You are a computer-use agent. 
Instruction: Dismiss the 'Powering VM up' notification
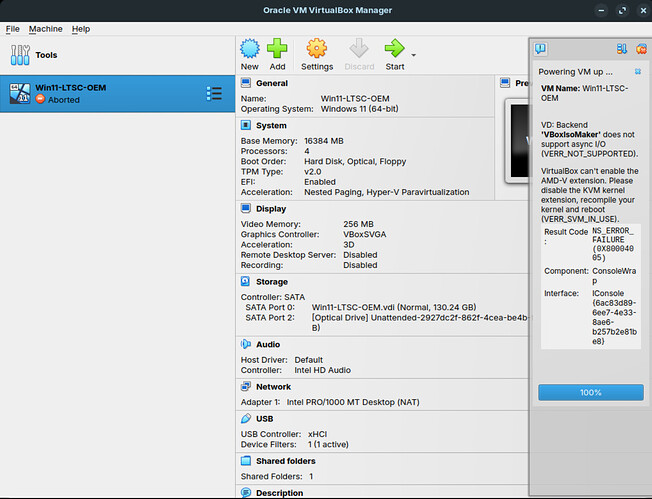[x=637, y=72]
